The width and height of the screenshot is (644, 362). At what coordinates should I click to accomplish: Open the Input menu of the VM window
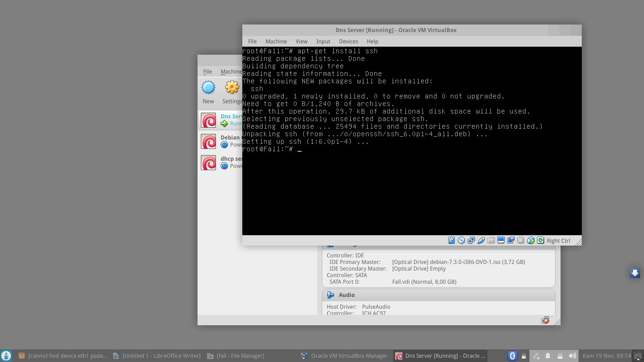323,41
